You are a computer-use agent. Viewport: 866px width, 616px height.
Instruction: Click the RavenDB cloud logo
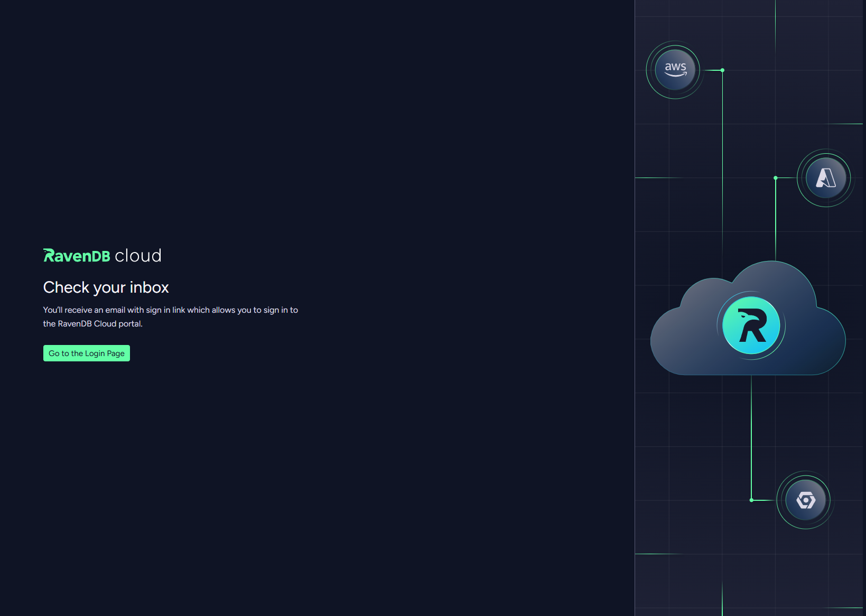pyautogui.click(x=103, y=256)
